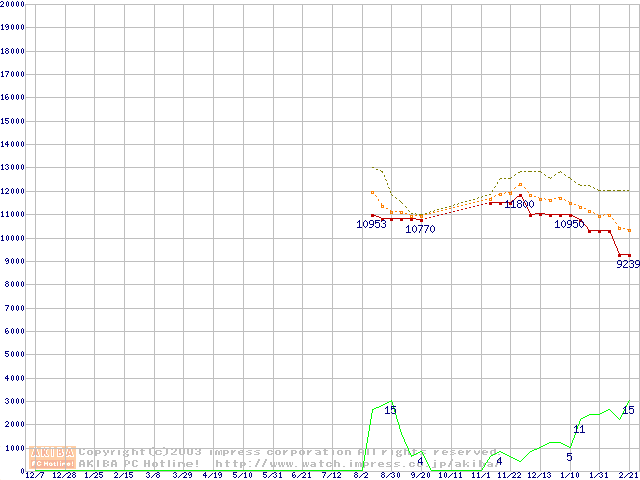Click the AKIBA PC Hotline logo

(52, 457)
